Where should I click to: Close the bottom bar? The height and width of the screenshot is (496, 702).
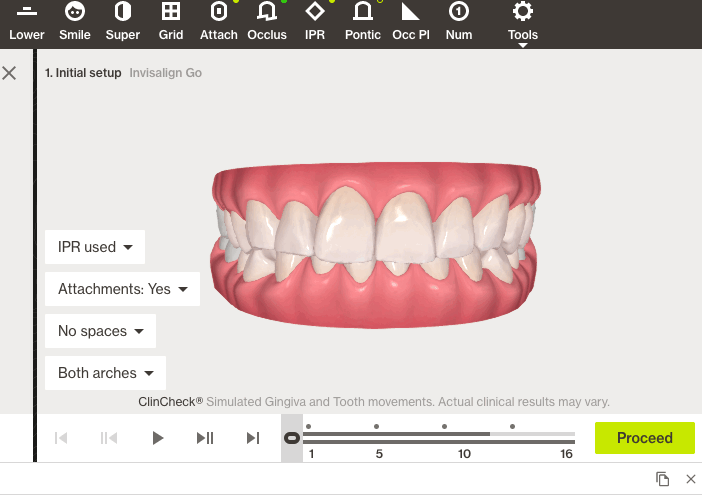tap(691, 479)
